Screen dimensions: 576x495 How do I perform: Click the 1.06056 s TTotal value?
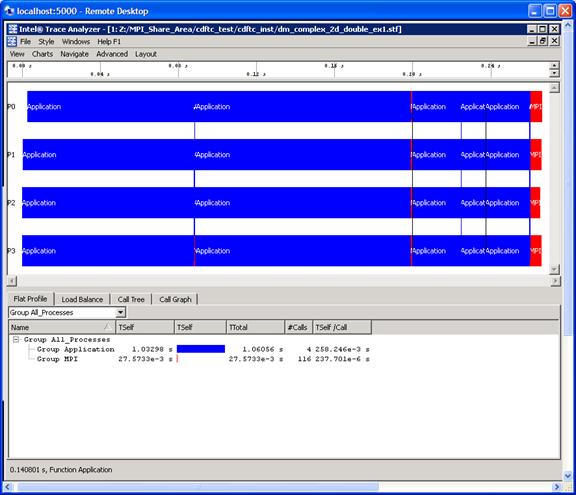coord(262,349)
